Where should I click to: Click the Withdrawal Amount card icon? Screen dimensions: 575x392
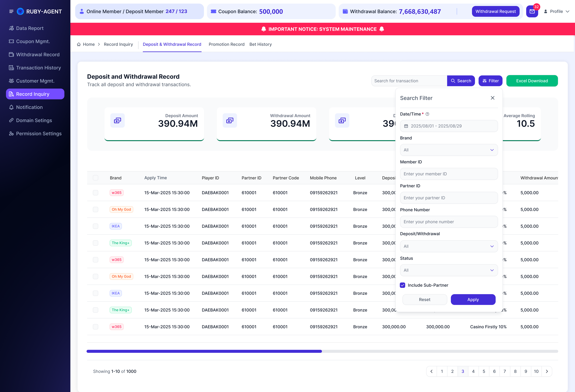[230, 120]
